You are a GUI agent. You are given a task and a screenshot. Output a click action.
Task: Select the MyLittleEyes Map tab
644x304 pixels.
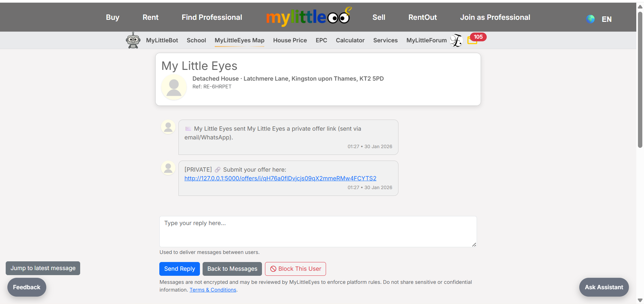239,40
